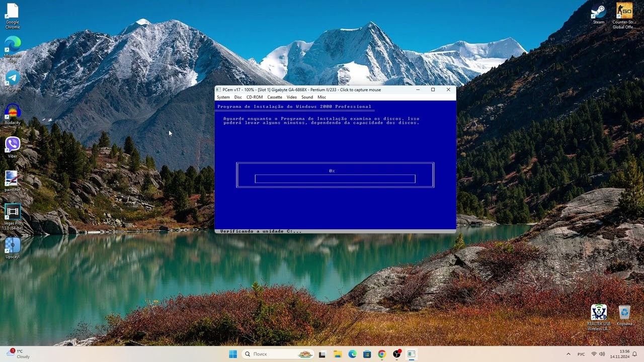Screen dimensions: 644x362
Task: Open the Counter-Strike Global Offensive shortcut
Action: tap(624, 16)
